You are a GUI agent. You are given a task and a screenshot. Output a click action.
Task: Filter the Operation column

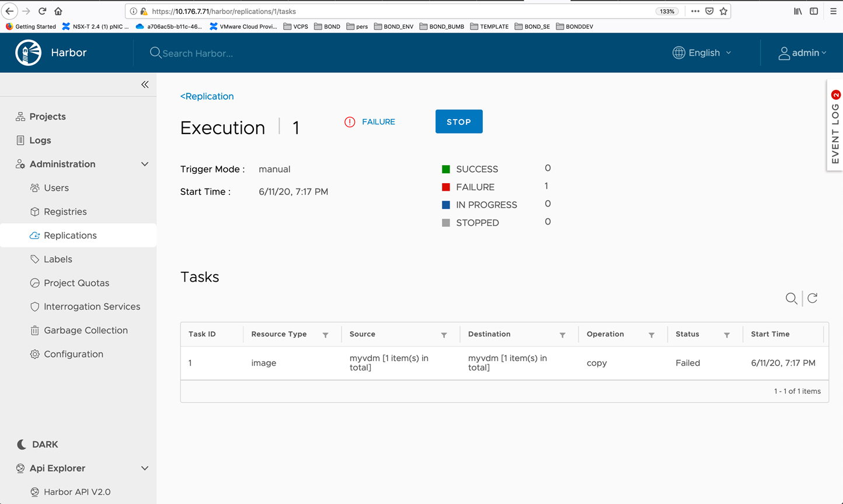[x=652, y=335]
